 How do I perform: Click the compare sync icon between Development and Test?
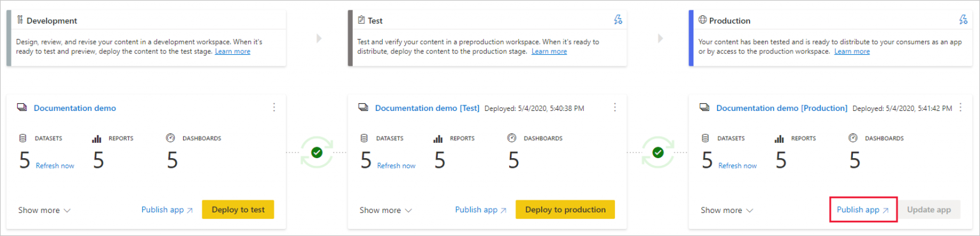pos(317,153)
